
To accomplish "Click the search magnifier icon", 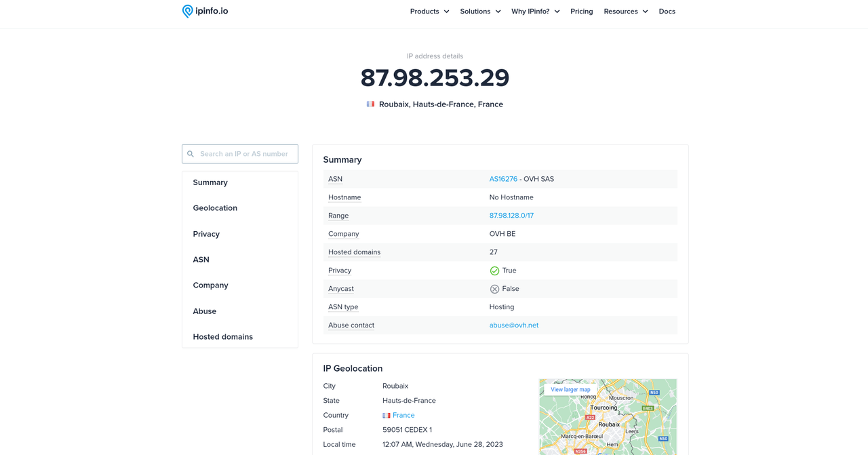I will [x=191, y=154].
